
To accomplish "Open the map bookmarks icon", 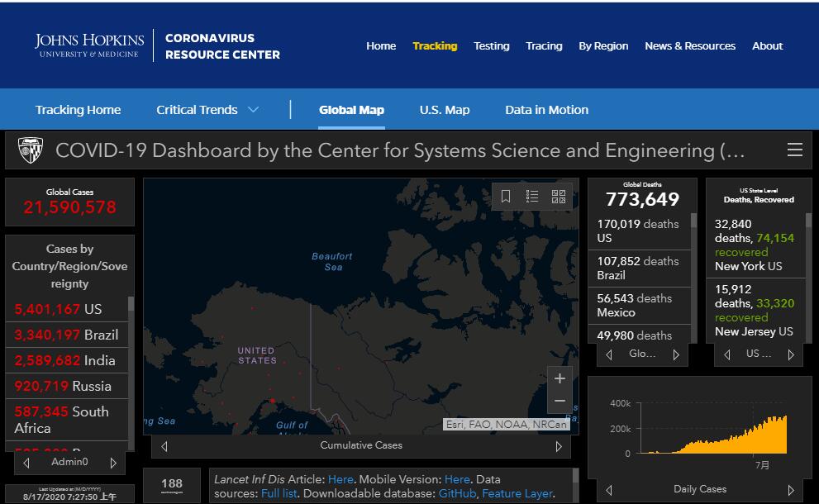I will [506, 196].
